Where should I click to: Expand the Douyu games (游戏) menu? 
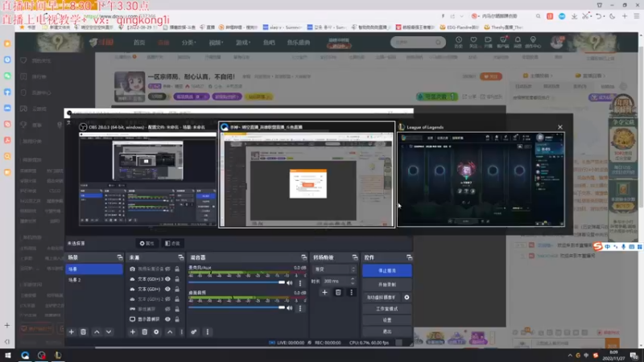(243, 43)
